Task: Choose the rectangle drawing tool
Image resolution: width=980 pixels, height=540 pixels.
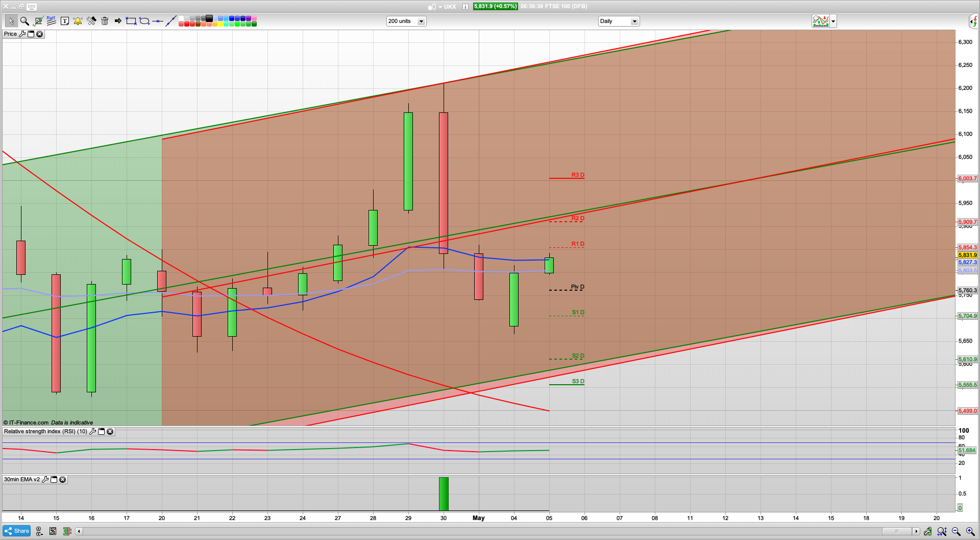Action: click(131, 21)
